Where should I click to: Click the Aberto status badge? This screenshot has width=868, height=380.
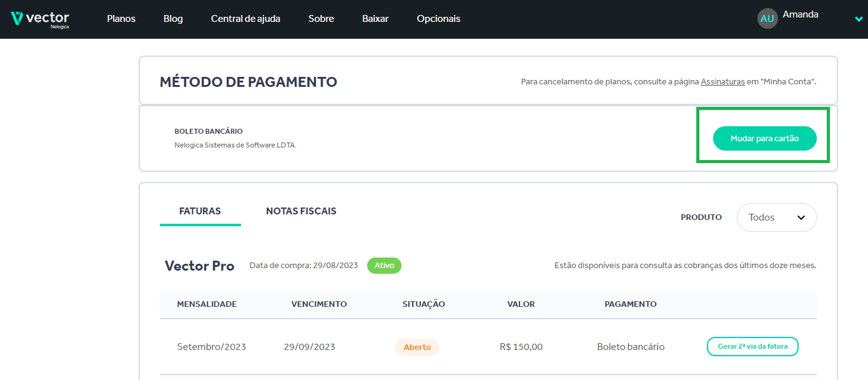pyautogui.click(x=417, y=347)
